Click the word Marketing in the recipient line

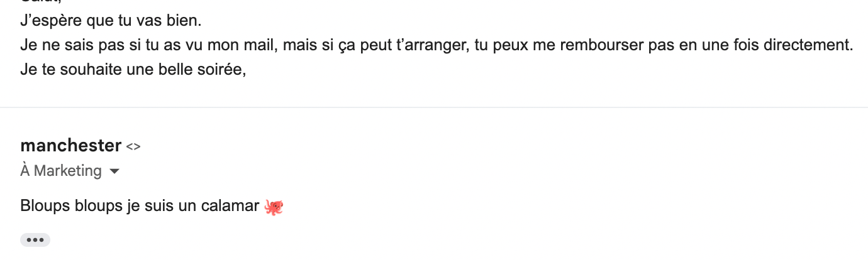click(68, 171)
